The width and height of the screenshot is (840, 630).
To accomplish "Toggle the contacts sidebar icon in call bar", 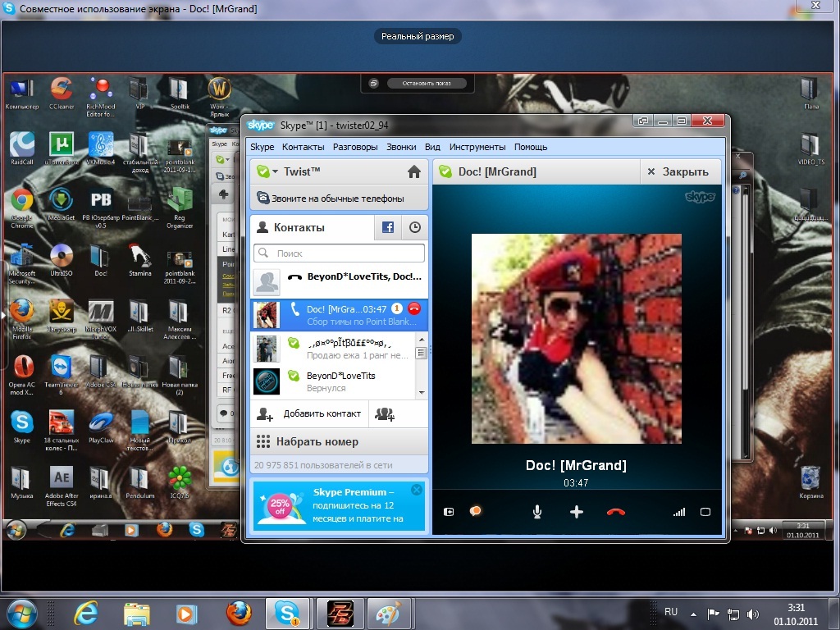I will coord(449,512).
